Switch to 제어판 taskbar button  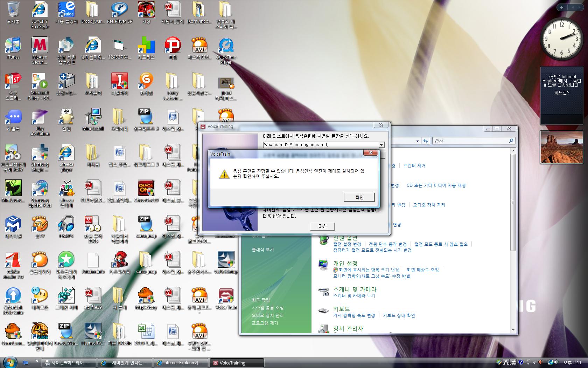(x=69, y=363)
